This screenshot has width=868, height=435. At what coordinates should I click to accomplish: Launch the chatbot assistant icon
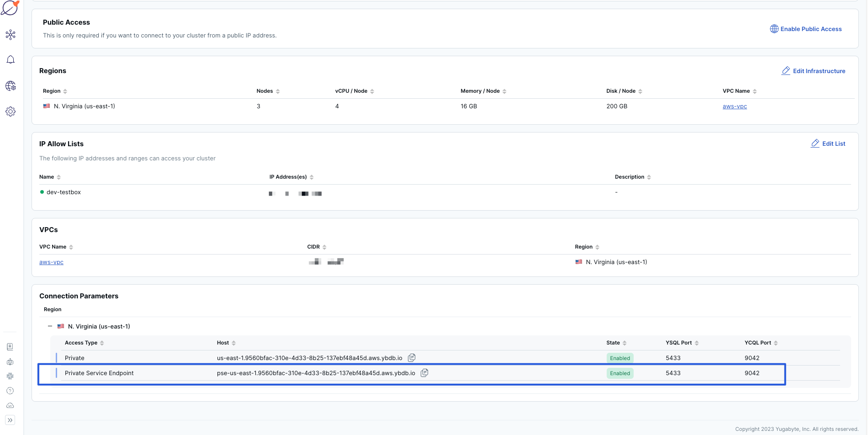pyautogui.click(x=10, y=361)
